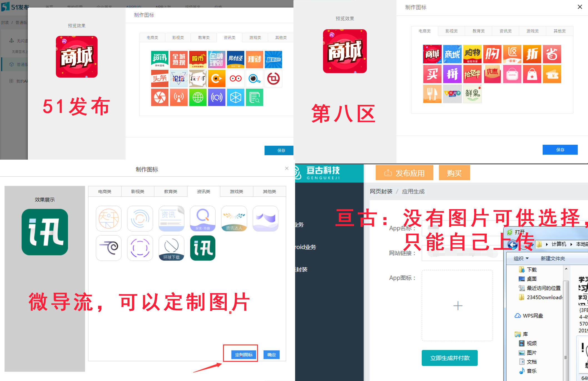
Task: Open 文档 library in file dialog
Action: tap(528, 362)
